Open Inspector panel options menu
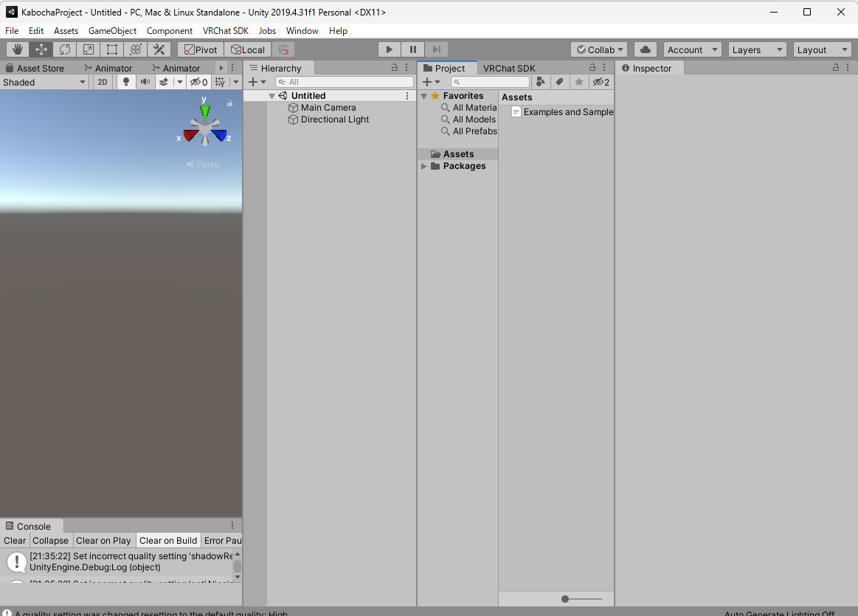 pyautogui.click(x=848, y=67)
